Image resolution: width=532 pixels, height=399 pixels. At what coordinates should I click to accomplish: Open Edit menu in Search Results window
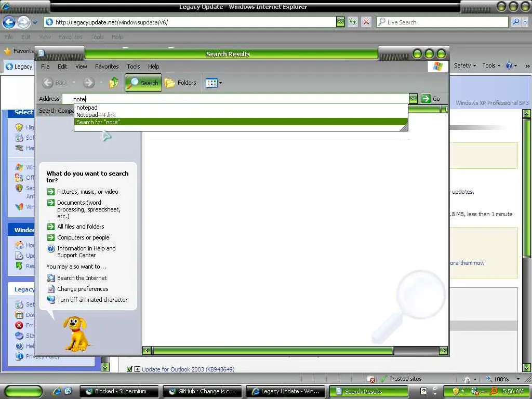click(x=62, y=66)
